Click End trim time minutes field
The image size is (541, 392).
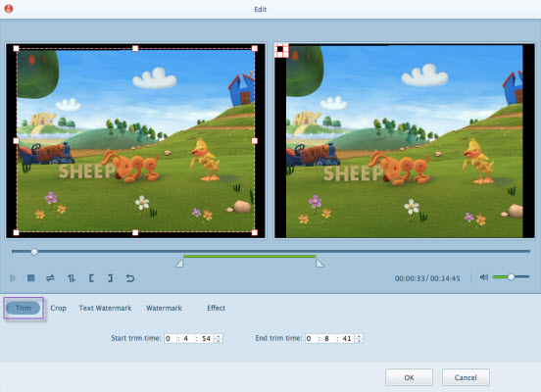pyautogui.click(x=327, y=338)
